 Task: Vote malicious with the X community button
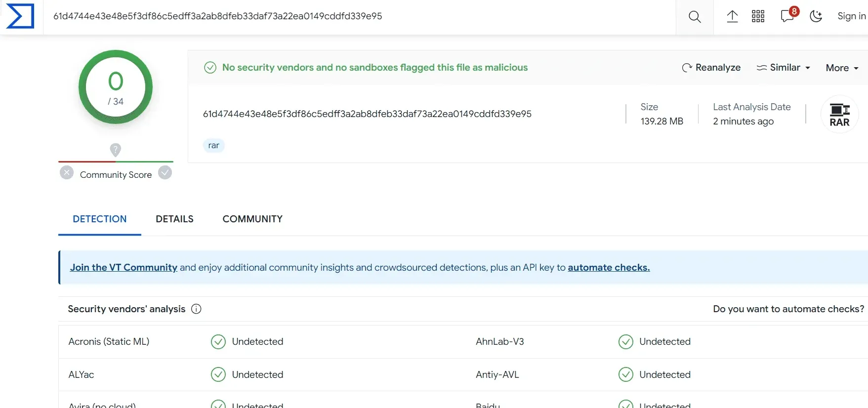(67, 173)
